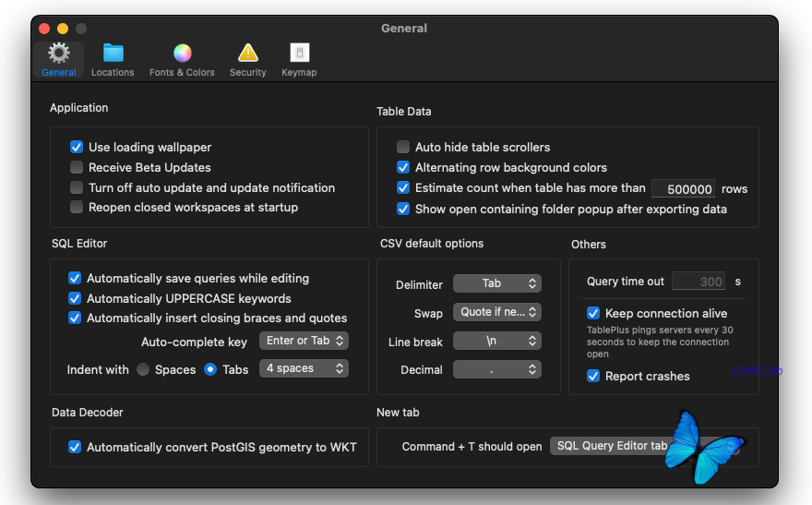Click the row count field showing 500000

[x=683, y=189]
